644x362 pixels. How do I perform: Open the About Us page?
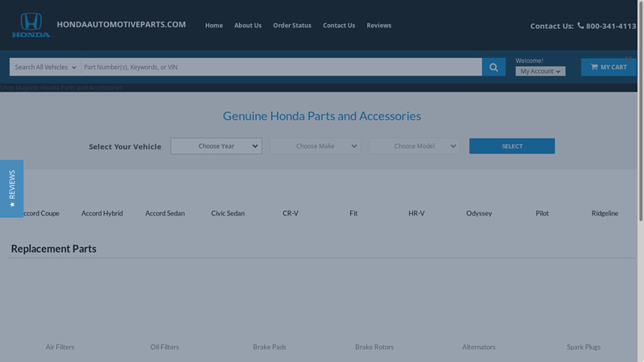[248, 26]
